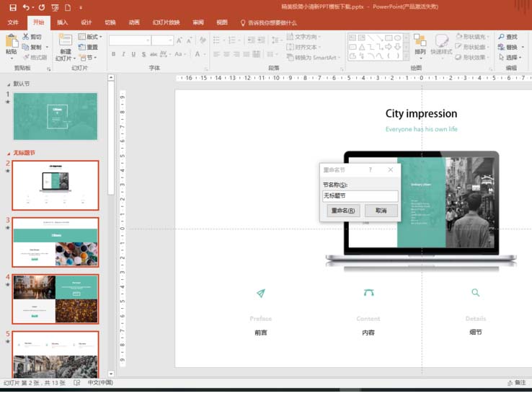Click the Find magnifier icon
Viewport: 532px width, 396px height.
pyautogui.click(x=500, y=37)
